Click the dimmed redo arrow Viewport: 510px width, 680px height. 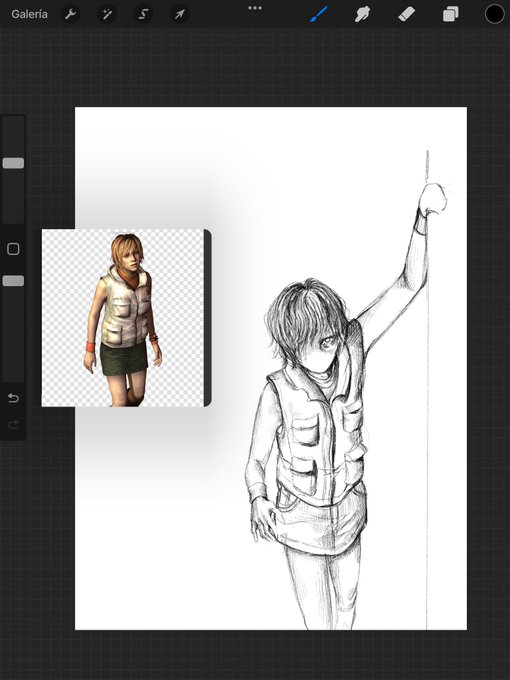click(13, 425)
